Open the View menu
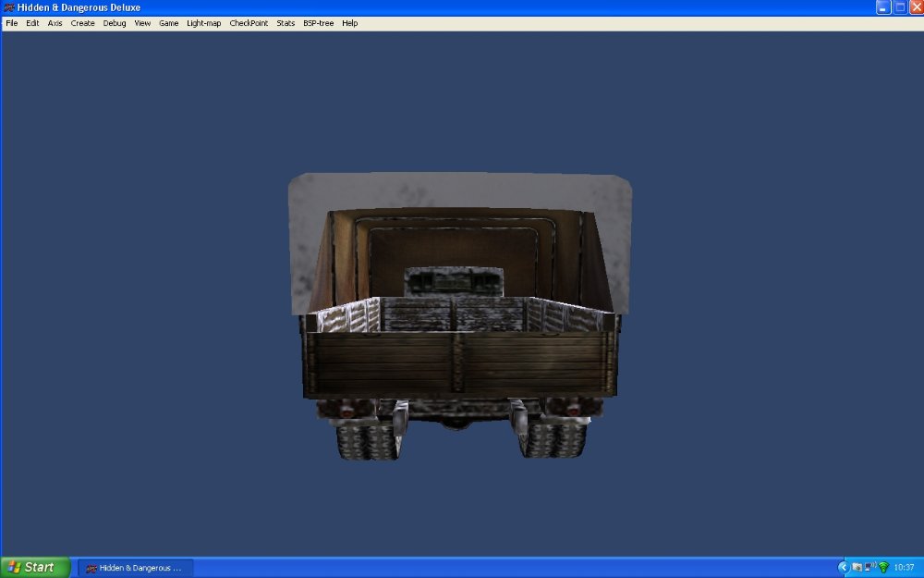The width and height of the screenshot is (924, 578). tap(142, 24)
